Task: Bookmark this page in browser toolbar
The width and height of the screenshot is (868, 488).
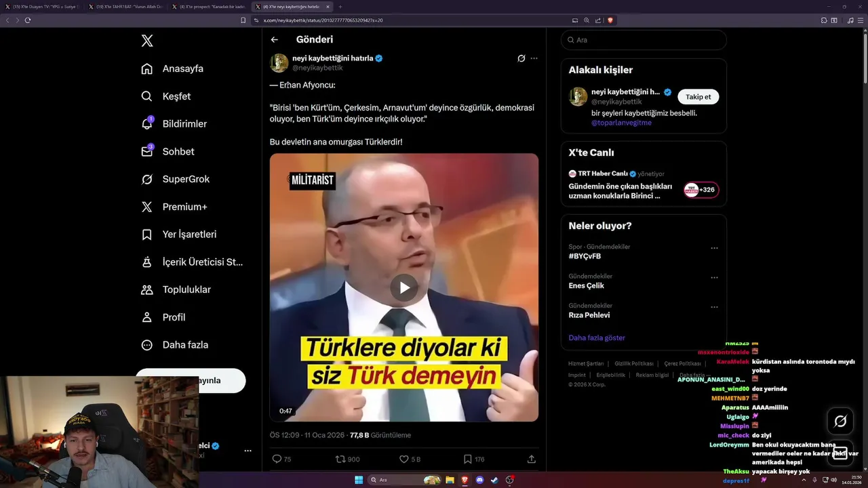Action: coord(243,20)
